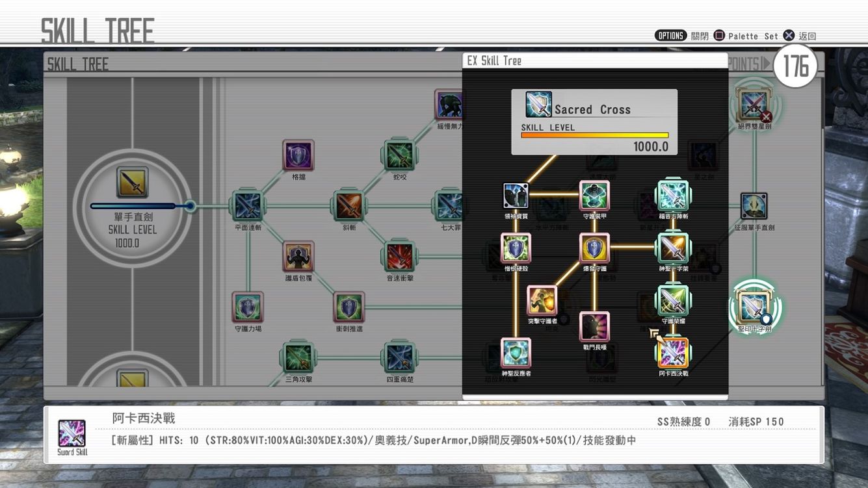Viewport: 868px width, 488px height.
Task: Select the 四重痛楚 skill node
Action: [399, 357]
